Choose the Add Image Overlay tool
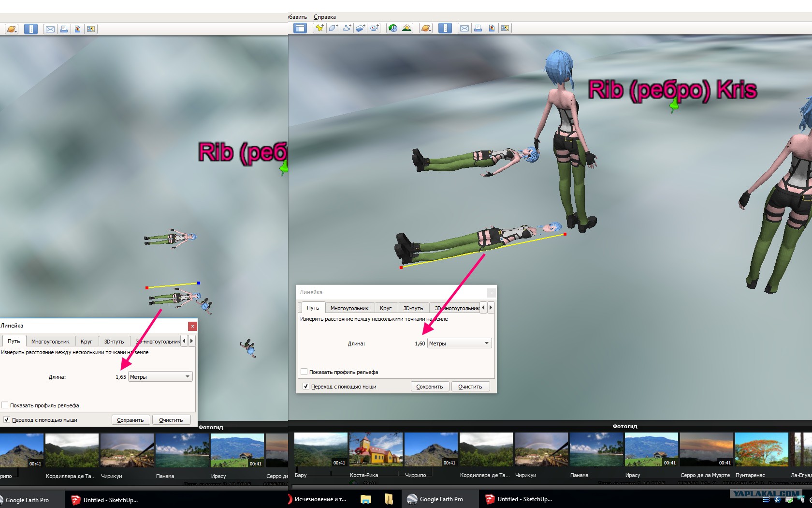 click(x=360, y=28)
